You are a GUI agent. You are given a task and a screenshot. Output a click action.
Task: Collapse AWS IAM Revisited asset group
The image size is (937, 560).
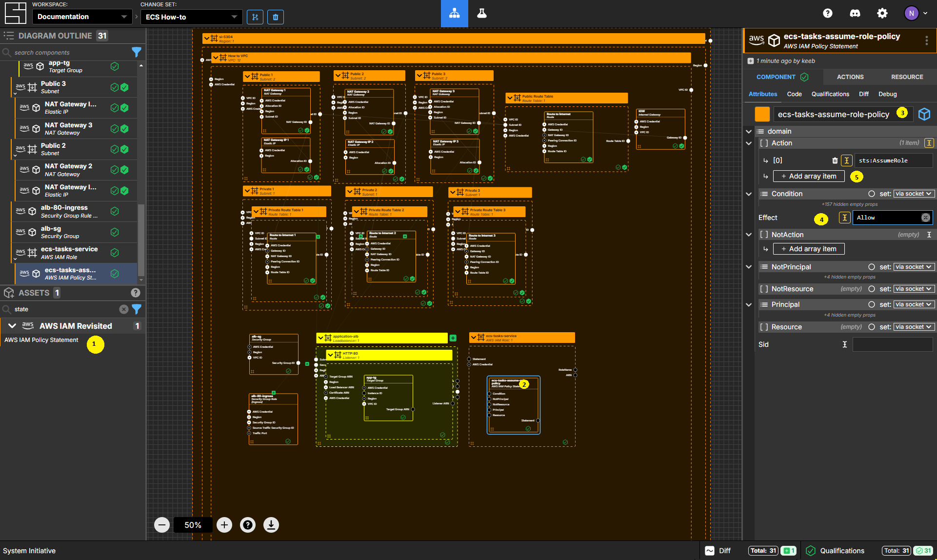tap(12, 326)
